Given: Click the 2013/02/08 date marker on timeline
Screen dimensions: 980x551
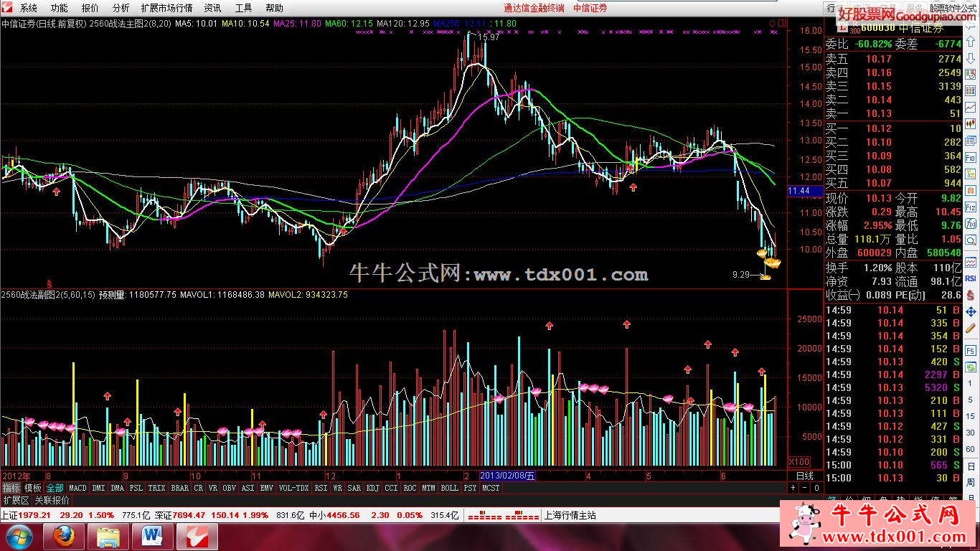Looking at the screenshot, I should coord(507,475).
